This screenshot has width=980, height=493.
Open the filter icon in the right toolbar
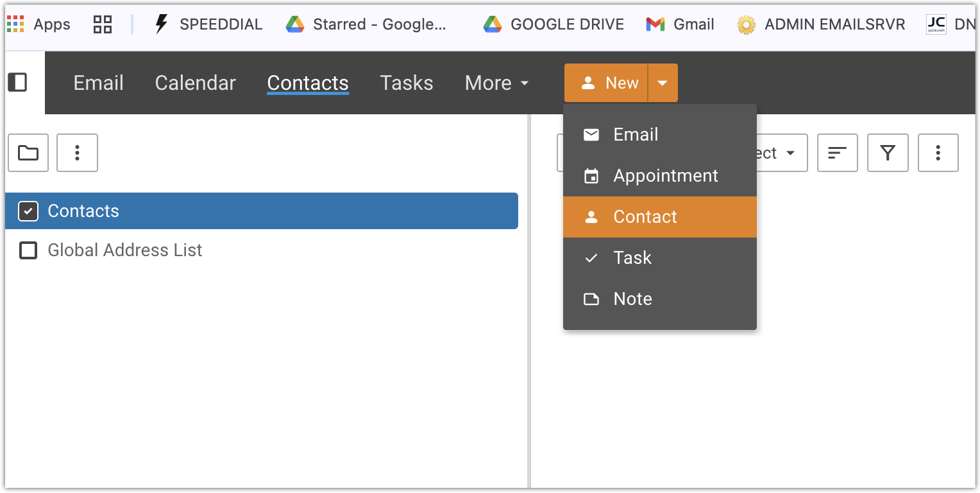coord(888,153)
